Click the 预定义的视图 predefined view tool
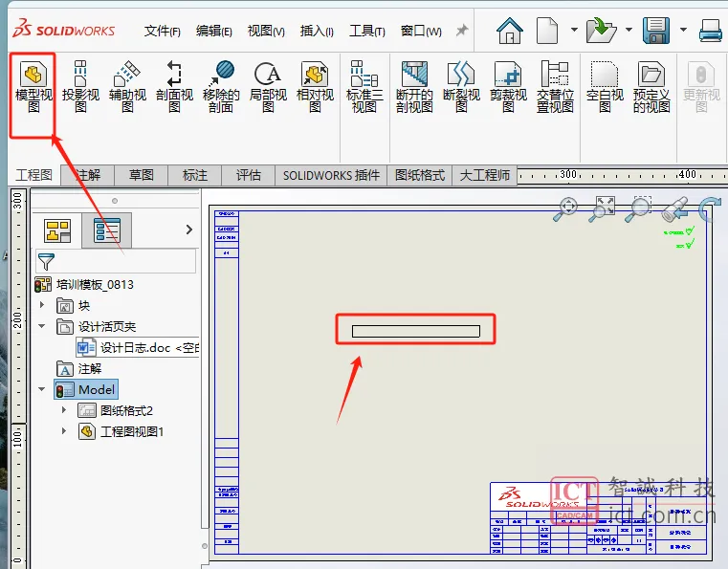728x569 pixels. pos(651,87)
